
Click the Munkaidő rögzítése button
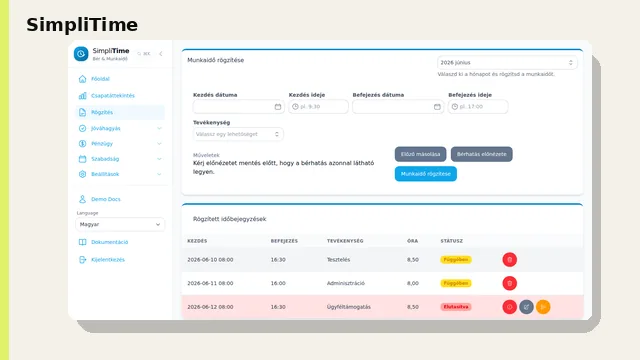click(x=426, y=174)
